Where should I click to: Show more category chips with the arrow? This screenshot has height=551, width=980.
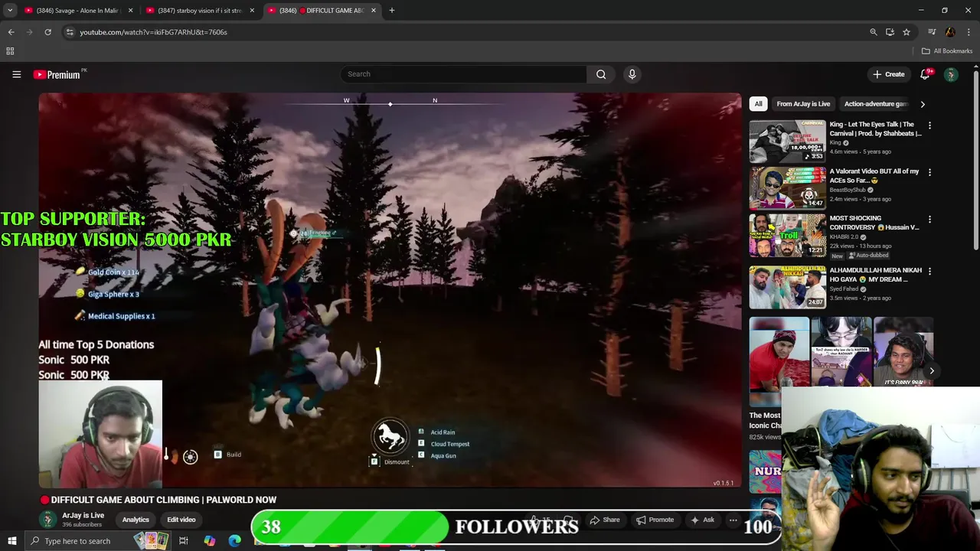(923, 104)
